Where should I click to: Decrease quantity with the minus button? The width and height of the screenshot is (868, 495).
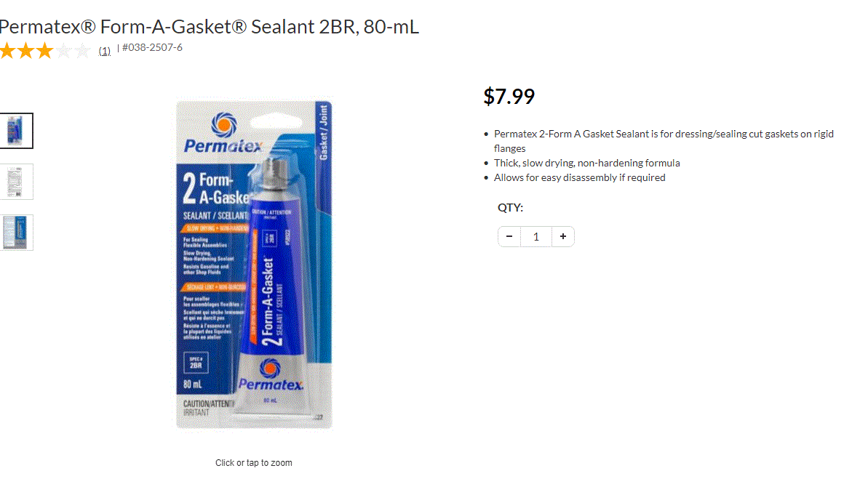click(509, 237)
